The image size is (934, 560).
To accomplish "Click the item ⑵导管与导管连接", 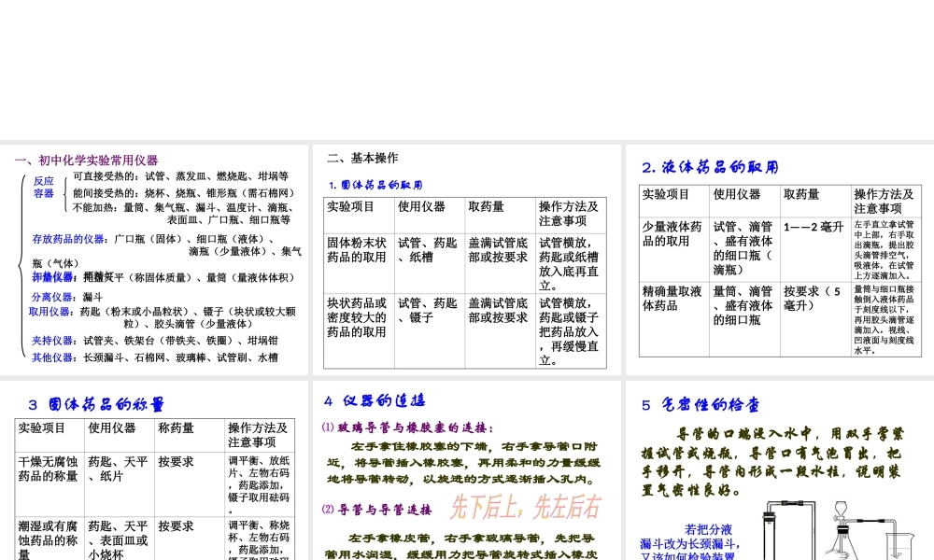I will coord(376,510).
